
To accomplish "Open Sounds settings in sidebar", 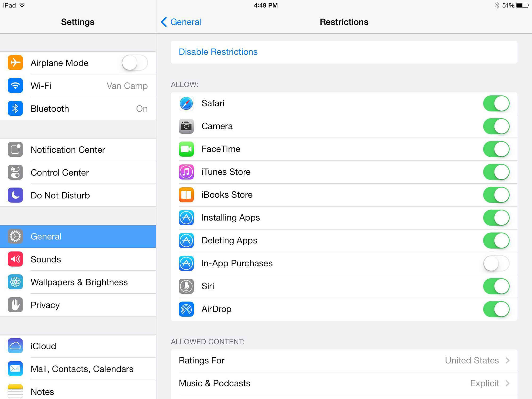I will coord(78,259).
